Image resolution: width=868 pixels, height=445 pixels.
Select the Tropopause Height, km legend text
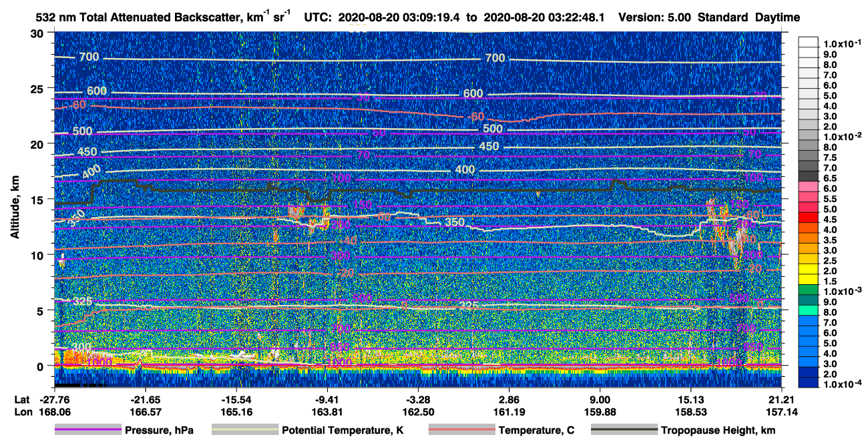(x=718, y=430)
